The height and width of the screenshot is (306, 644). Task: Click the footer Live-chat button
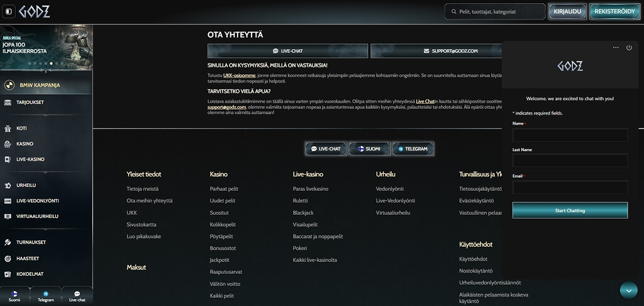(326, 149)
